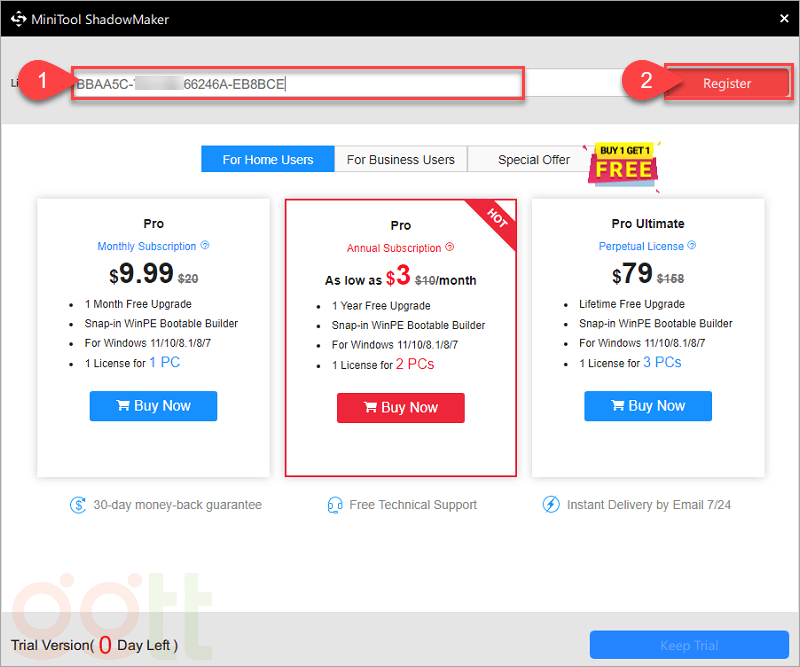800x667 pixels.
Task: Click the MiniTool ShadowMaker logo icon
Action: 18,17
